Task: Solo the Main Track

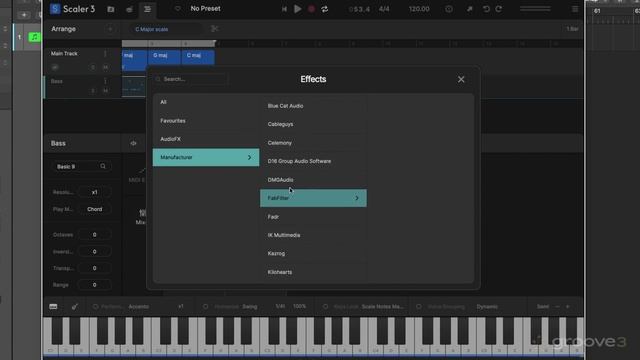Action: [x=93, y=67]
